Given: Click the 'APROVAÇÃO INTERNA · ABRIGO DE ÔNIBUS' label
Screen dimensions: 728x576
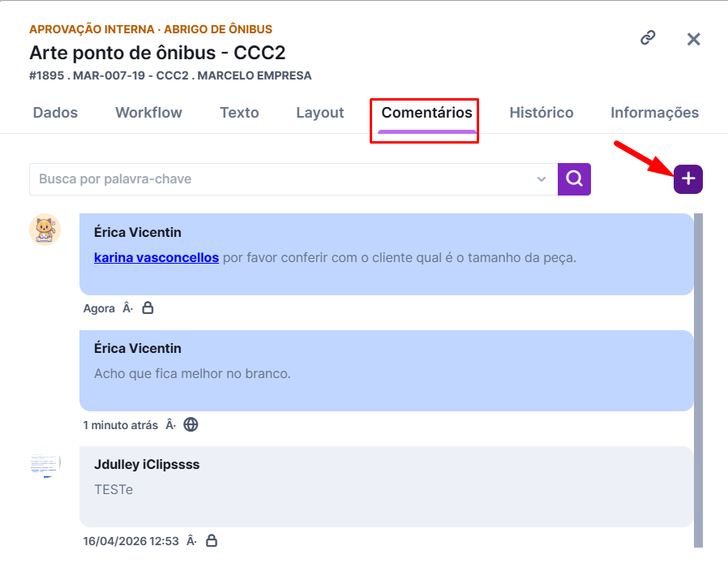Looking at the screenshot, I should click(151, 29).
